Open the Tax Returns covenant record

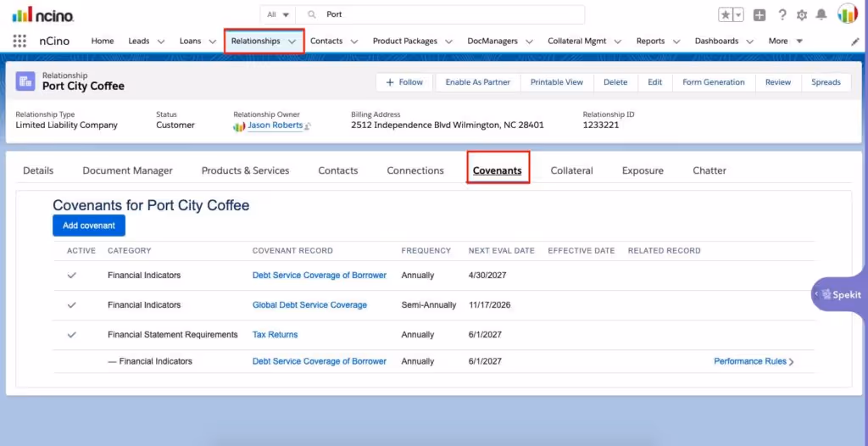pyautogui.click(x=275, y=335)
